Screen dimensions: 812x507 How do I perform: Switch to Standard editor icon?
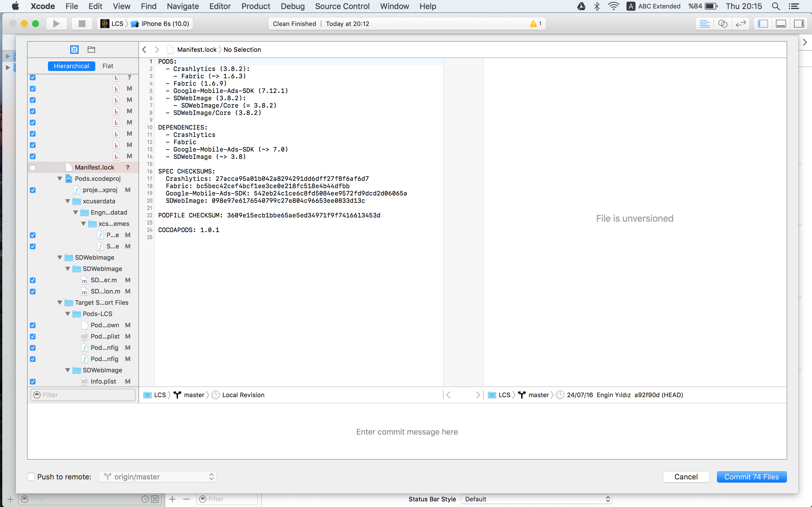(705, 24)
